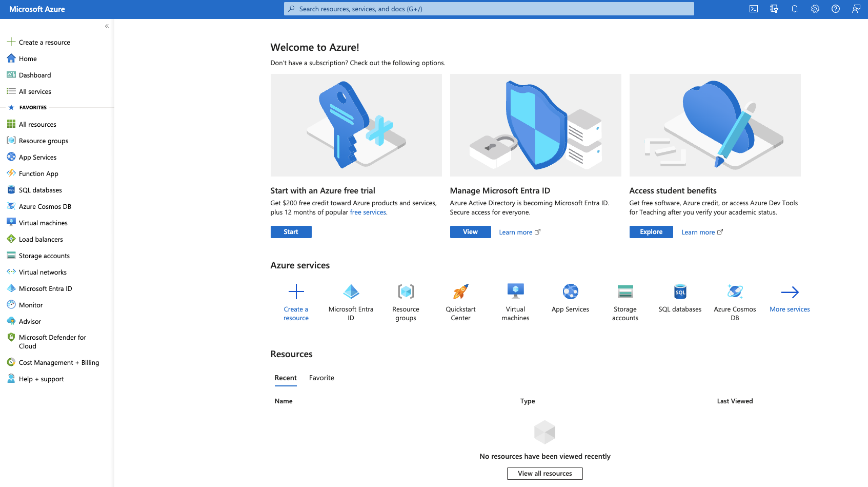Click Create a resource tile in Azure services
Viewport: 868px width, 487px height.
click(296, 302)
